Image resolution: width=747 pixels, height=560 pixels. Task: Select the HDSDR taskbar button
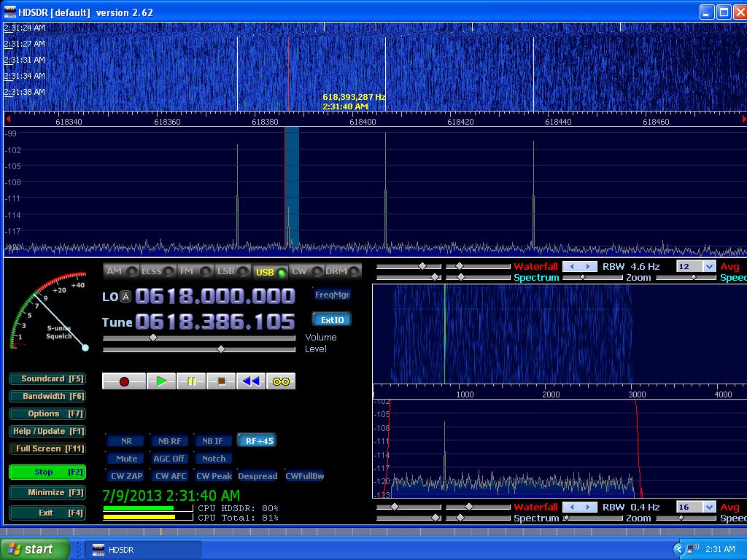tap(143, 550)
